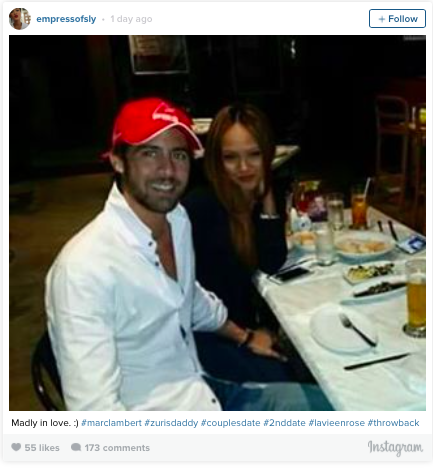433x468 pixels.
Task: Click the comment bubble icon
Action: coord(76,447)
